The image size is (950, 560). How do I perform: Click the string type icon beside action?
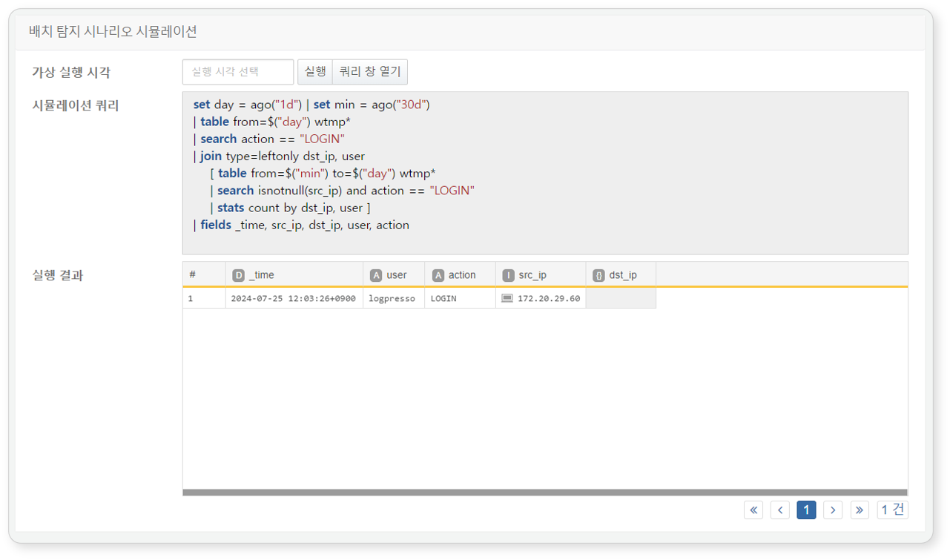point(438,275)
